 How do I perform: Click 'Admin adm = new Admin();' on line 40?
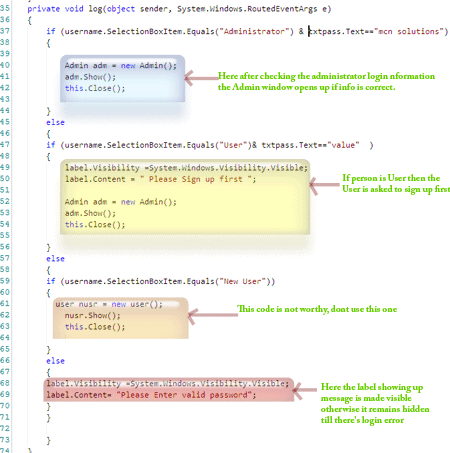pyautogui.click(x=120, y=66)
